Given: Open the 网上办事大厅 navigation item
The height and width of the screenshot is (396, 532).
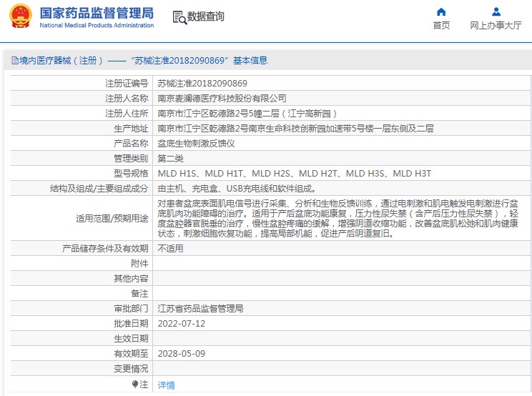Looking at the screenshot, I should [496, 26].
